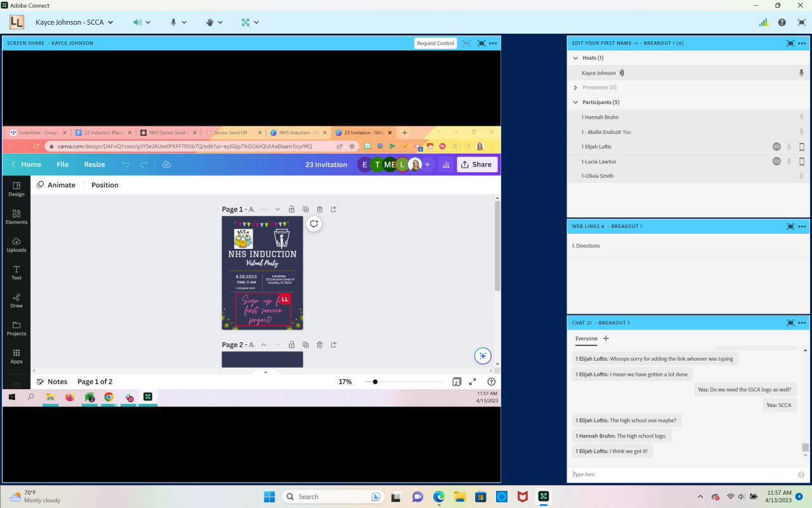Switch to the InnerView browser tab
812x508 pixels.
(x=38, y=133)
